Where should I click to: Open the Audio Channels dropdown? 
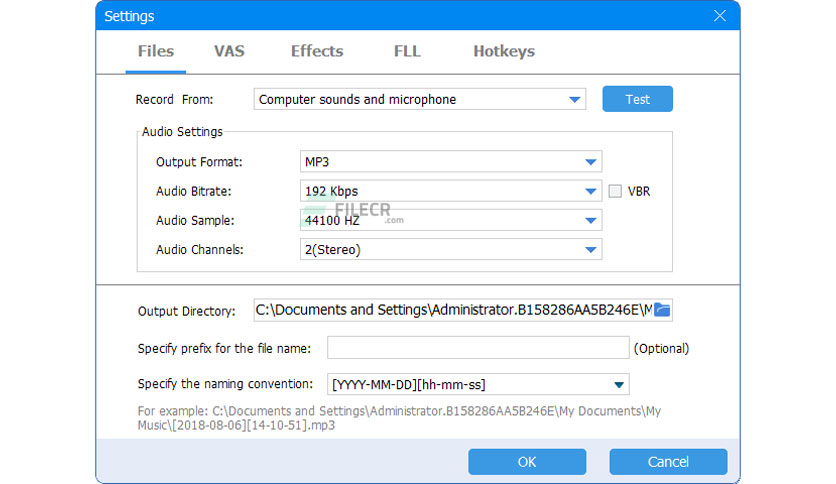click(x=451, y=249)
